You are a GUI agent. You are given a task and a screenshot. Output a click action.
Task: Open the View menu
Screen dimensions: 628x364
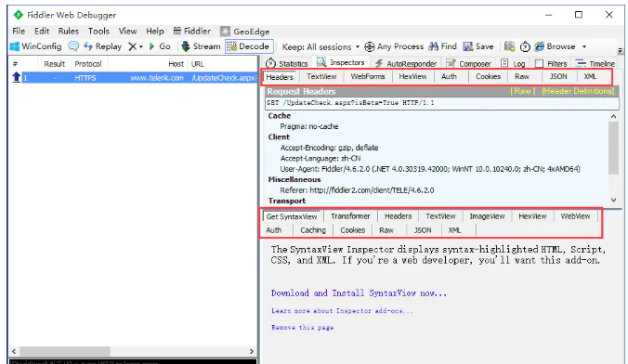point(127,31)
